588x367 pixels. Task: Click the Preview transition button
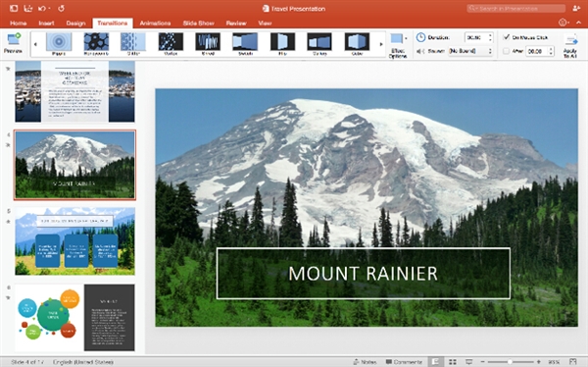[x=13, y=43]
